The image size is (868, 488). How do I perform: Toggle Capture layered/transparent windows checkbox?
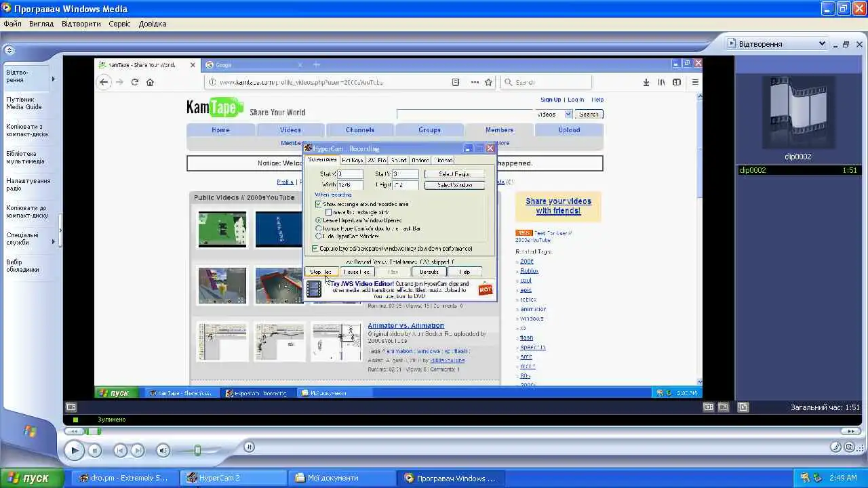[x=315, y=249]
